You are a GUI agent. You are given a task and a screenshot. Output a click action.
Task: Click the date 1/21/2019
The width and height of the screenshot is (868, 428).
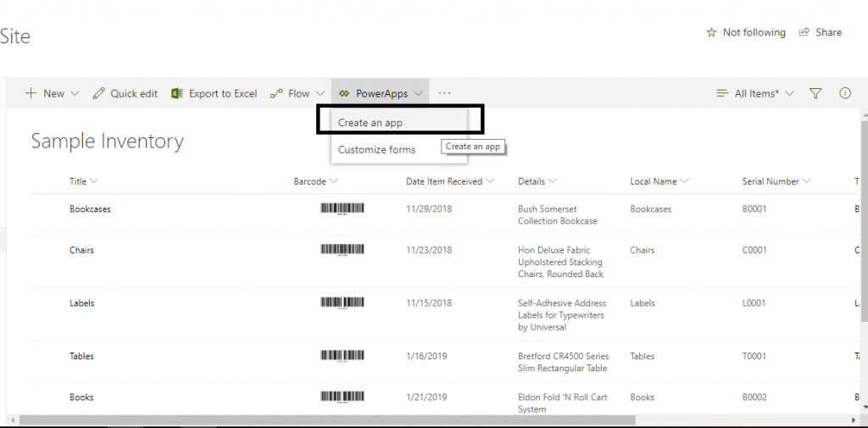(427, 397)
